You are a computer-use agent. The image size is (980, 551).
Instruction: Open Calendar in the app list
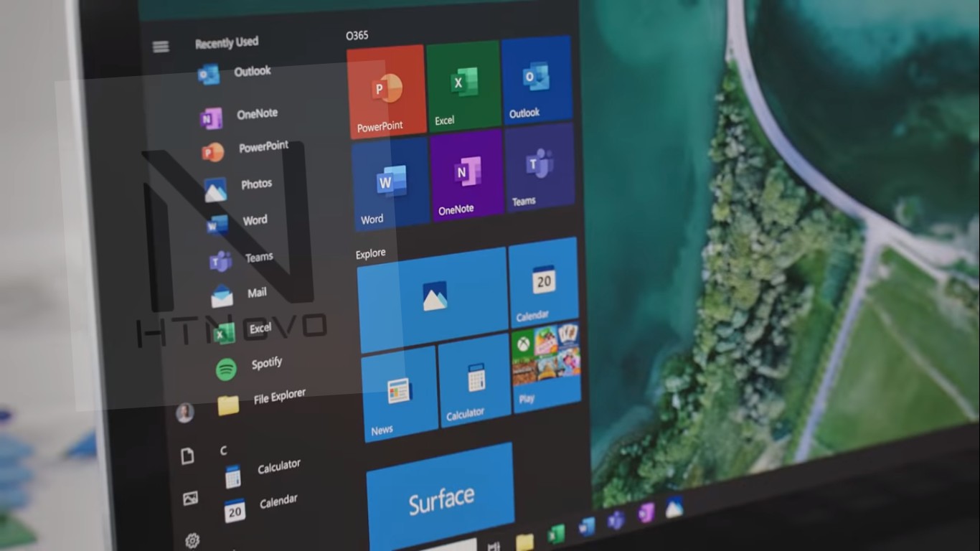(261, 506)
